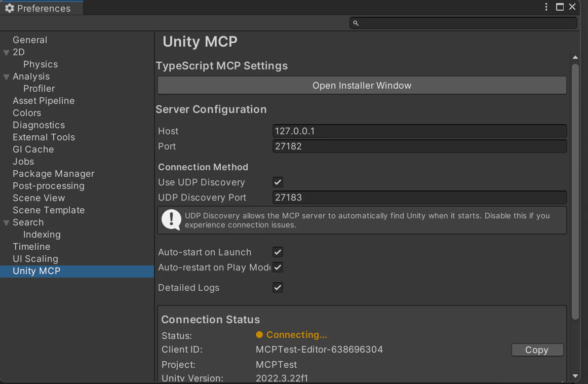This screenshot has width=588, height=384.
Task: Copy the Client ID
Action: [x=537, y=350]
